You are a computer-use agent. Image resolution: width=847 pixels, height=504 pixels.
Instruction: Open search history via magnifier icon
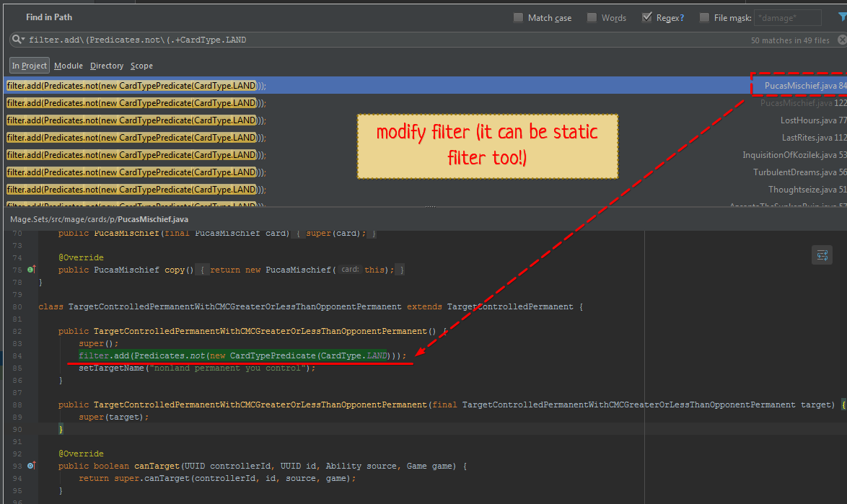click(17, 40)
